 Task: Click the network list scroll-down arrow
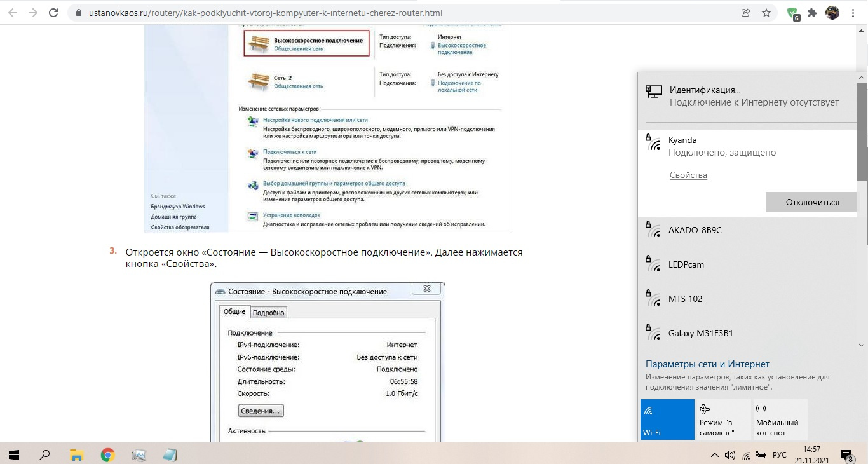coord(862,345)
